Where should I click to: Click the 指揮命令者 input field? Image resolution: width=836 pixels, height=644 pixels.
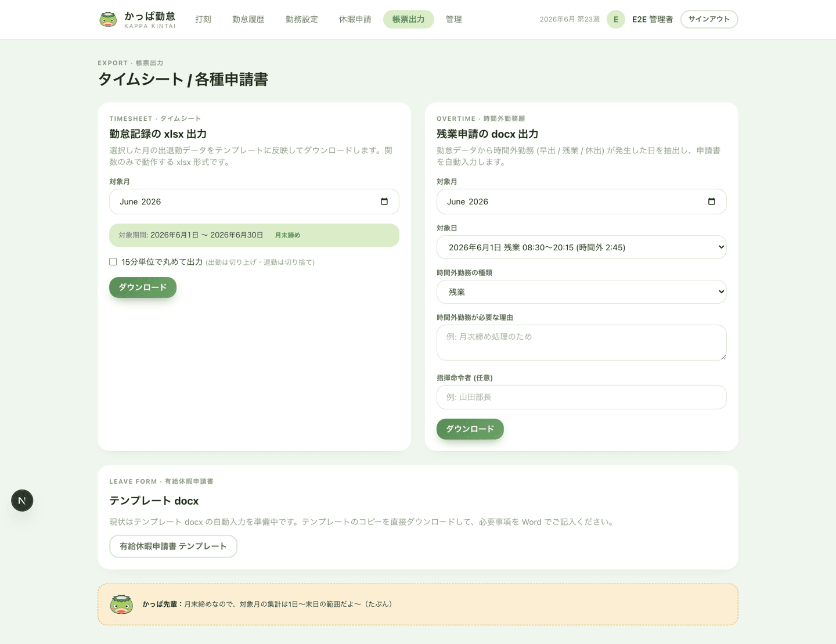(x=581, y=397)
